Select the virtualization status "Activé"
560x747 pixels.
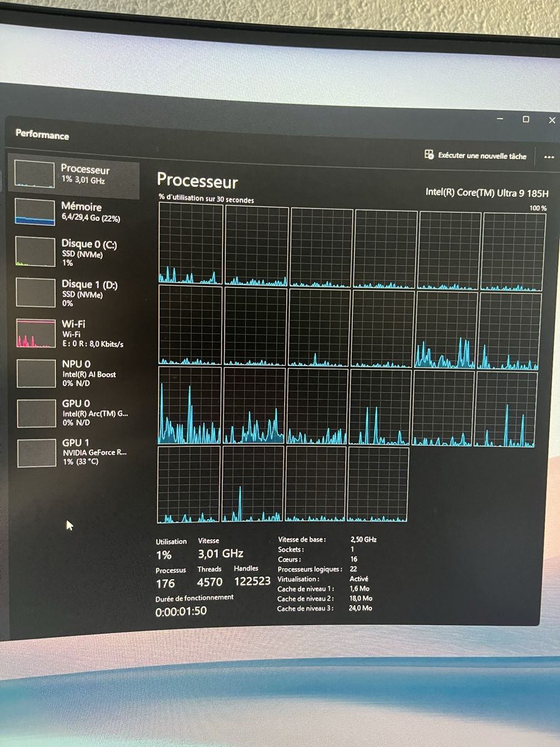tap(359, 579)
